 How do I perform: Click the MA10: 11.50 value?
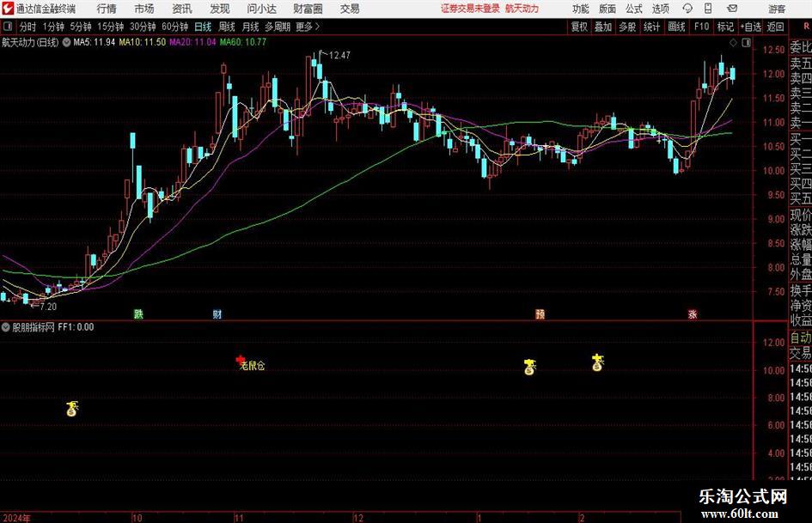[142, 42]
